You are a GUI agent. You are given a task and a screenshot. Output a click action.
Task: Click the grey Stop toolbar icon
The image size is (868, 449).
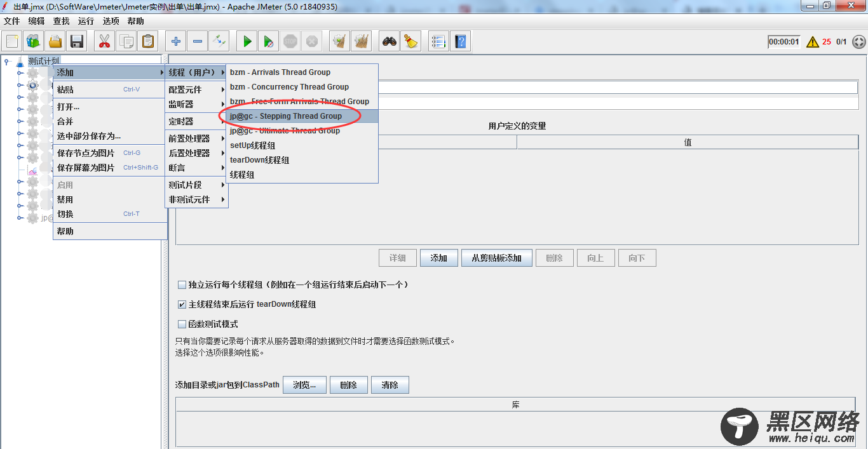[x=290, y=42]
